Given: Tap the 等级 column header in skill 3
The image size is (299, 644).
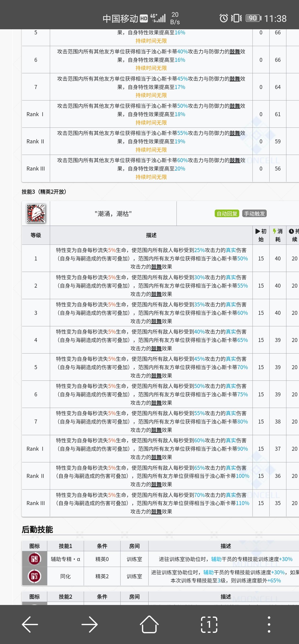Looking at the screenshot, I should coord(36,235).
